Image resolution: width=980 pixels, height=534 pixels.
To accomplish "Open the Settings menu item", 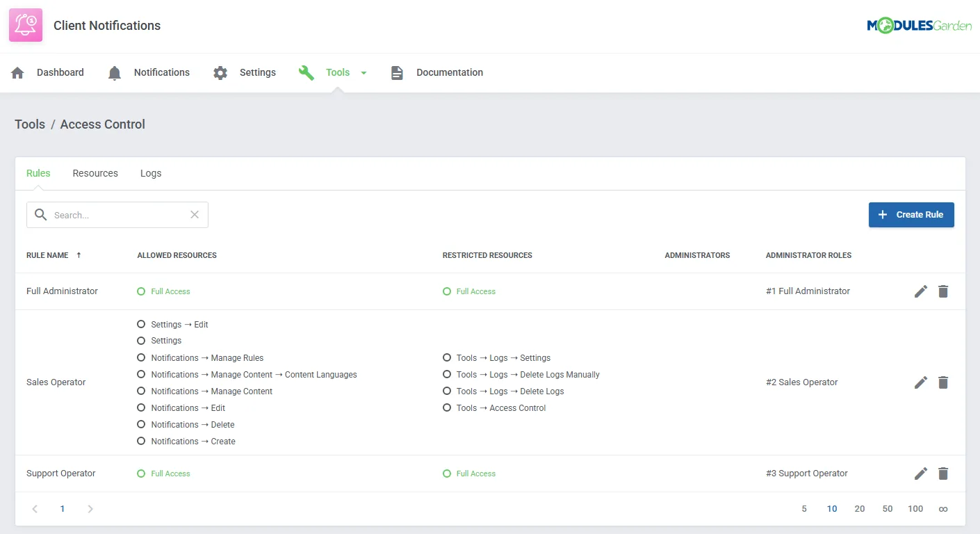I will click(258, 72).
